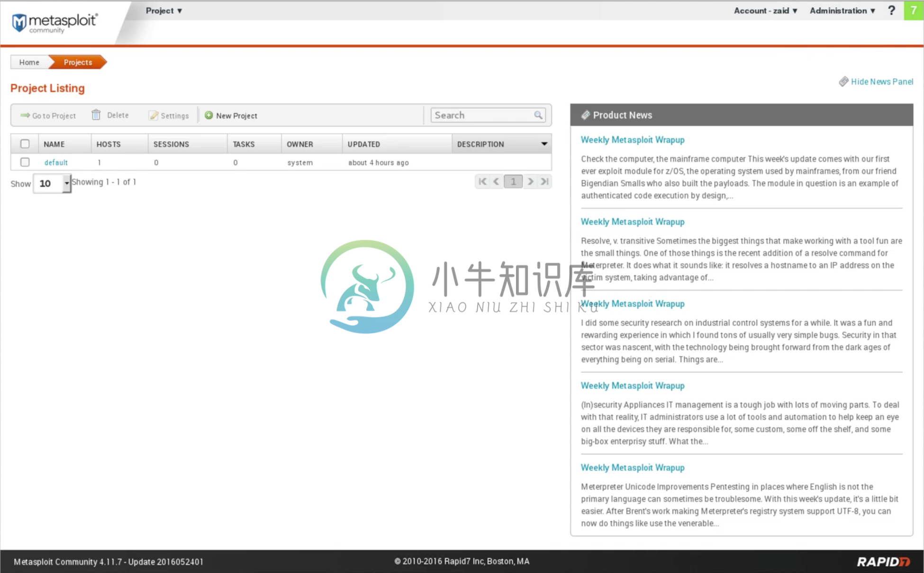The image size is (924, 573).
Task: Go to first page of project list
Action: [x=482, y=182]
